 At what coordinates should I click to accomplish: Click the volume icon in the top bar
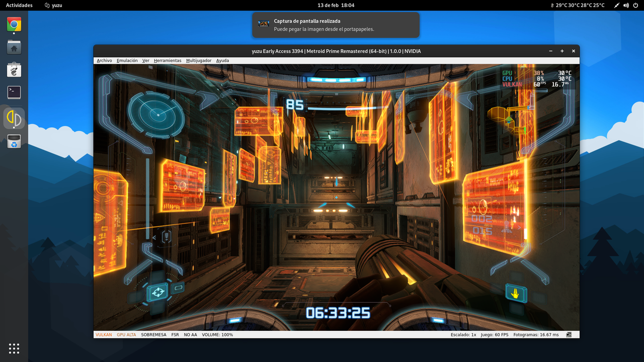(x=626, y=5)
